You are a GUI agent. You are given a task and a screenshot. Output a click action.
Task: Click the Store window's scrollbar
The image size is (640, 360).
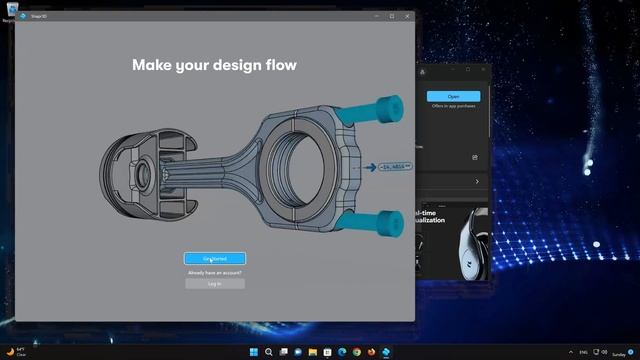click(x=489, y=112)
